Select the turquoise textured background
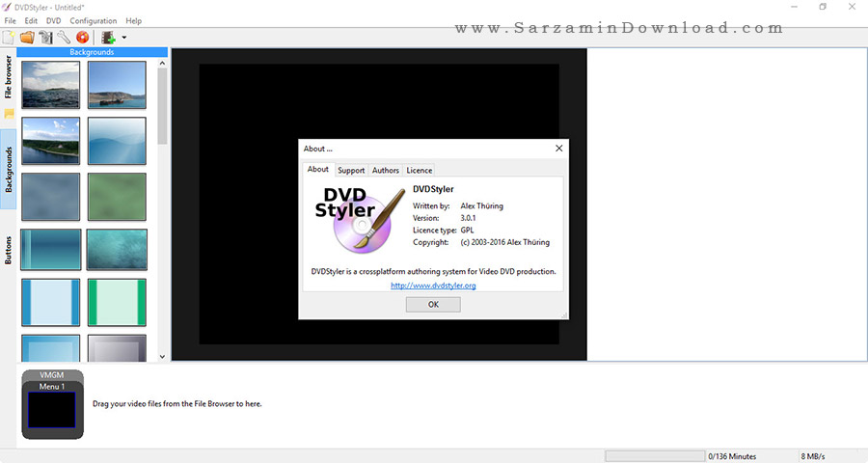 point(117,249)
